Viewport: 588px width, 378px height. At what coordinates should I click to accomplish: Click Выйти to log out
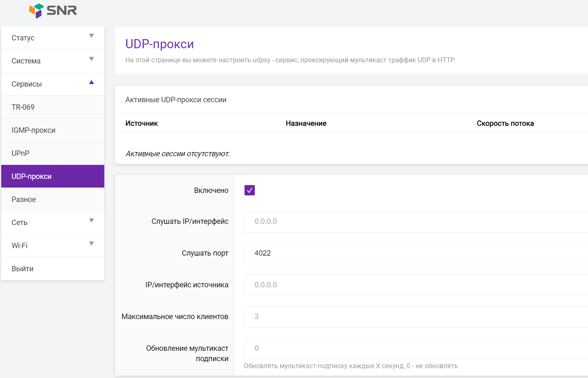tap(23, 269)
